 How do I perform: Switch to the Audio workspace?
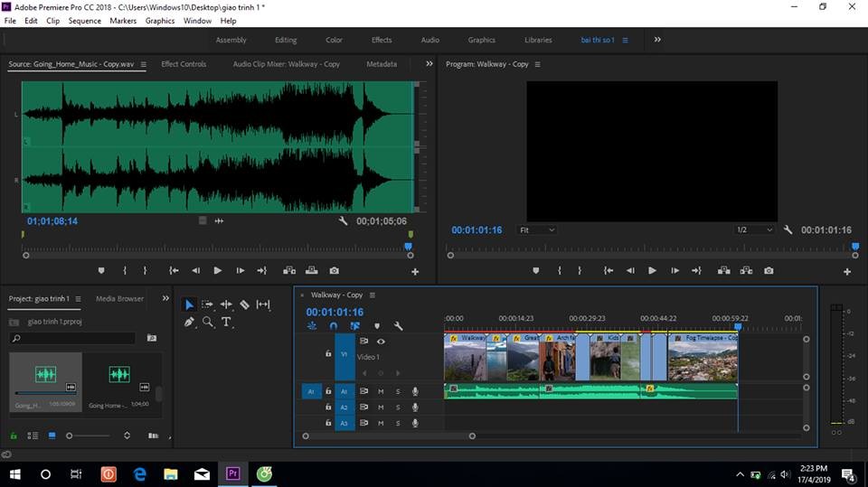(x=430, y=40)
